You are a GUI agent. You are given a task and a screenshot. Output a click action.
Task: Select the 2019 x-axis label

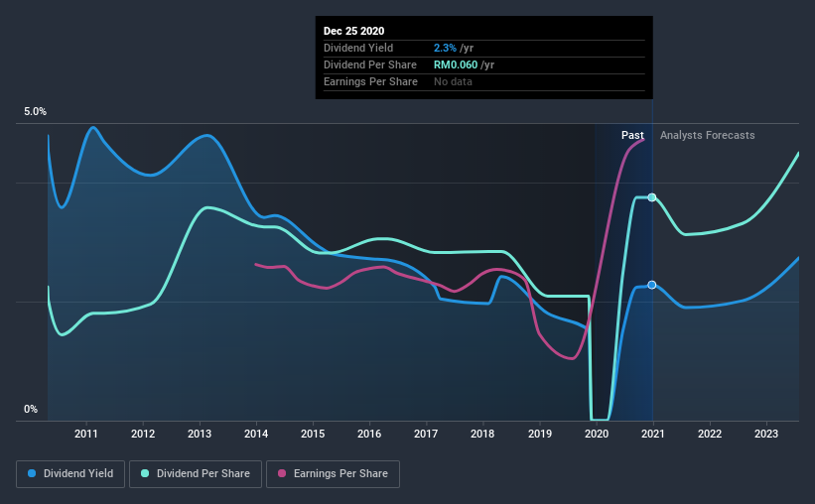(540, 434)
